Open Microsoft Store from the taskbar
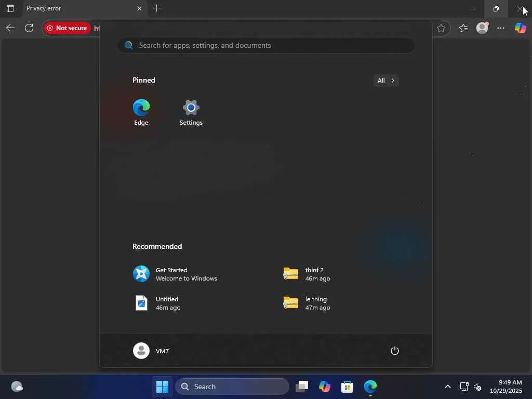532x399 pixels. 347,387
